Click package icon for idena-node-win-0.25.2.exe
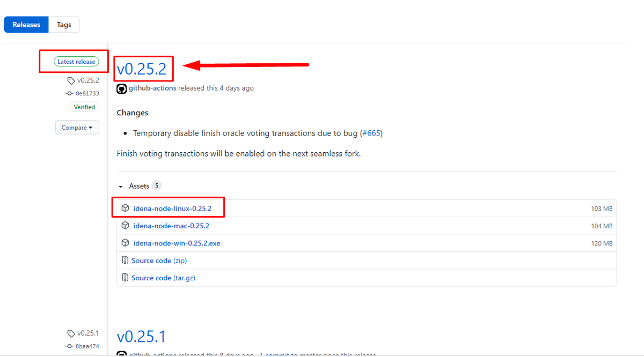This screenshot has width=644, height=357. tap(125, 243)
